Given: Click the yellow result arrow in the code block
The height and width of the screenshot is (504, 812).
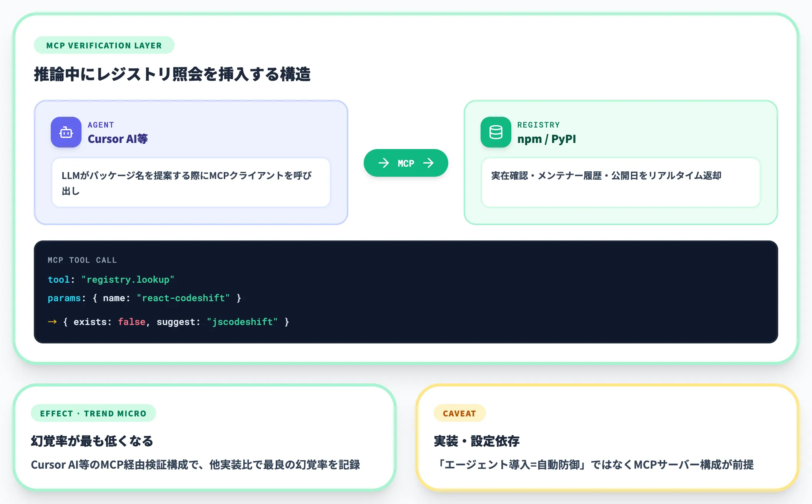Looking at the screenshot, I should tap(52, 322).
